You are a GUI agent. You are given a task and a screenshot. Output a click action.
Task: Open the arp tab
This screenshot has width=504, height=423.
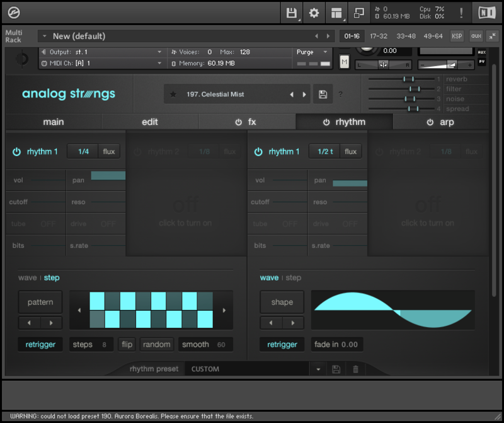[447, 122]
